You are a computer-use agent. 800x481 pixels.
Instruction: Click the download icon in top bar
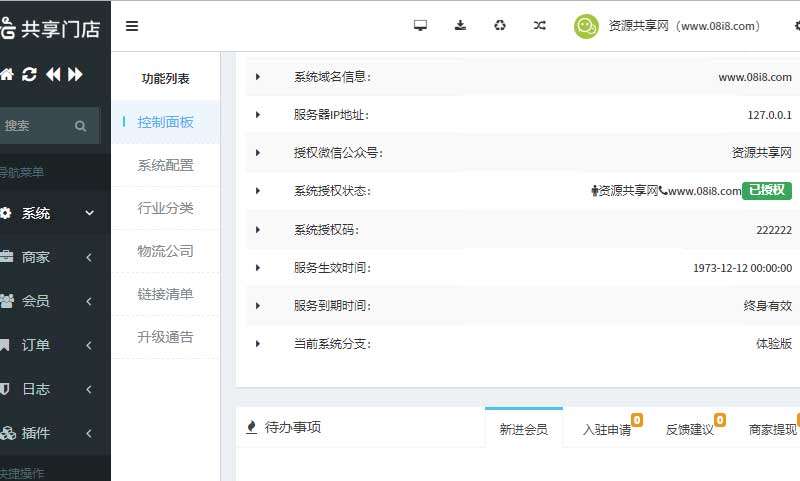coord(460,25)
